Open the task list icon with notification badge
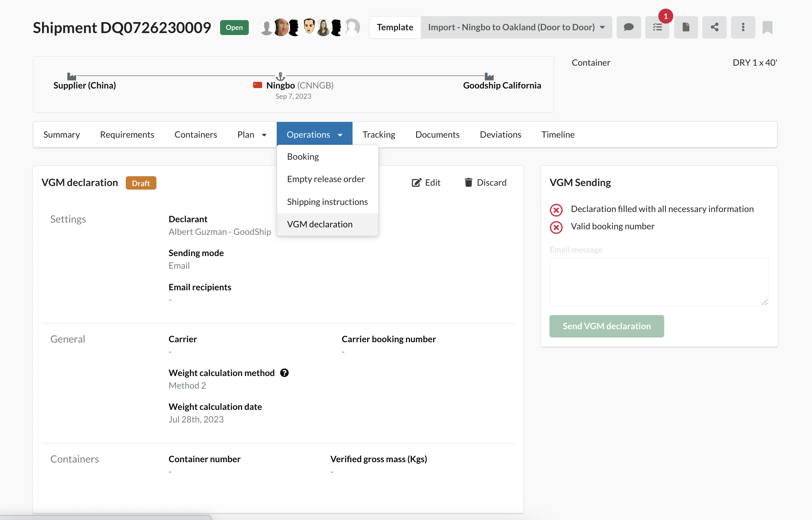The width and height of the screenshot is (812, 520). pyautogui.click(x=657, y=27)
